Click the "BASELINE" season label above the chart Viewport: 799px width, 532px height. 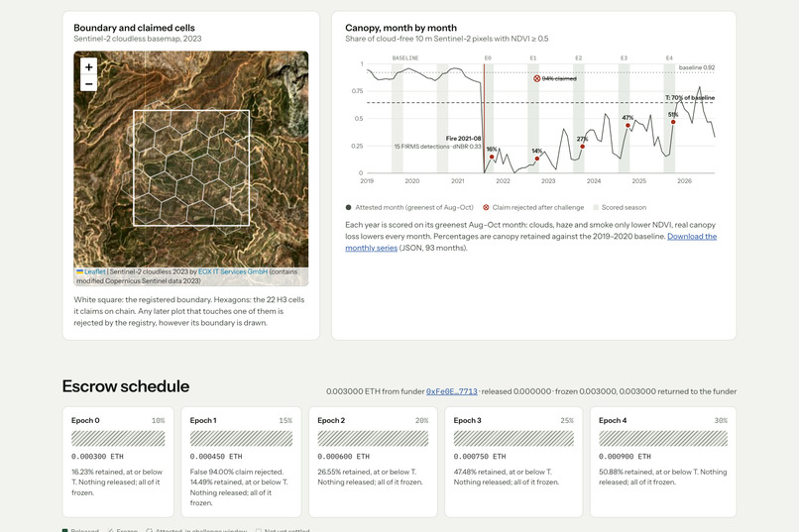[405, 58]
